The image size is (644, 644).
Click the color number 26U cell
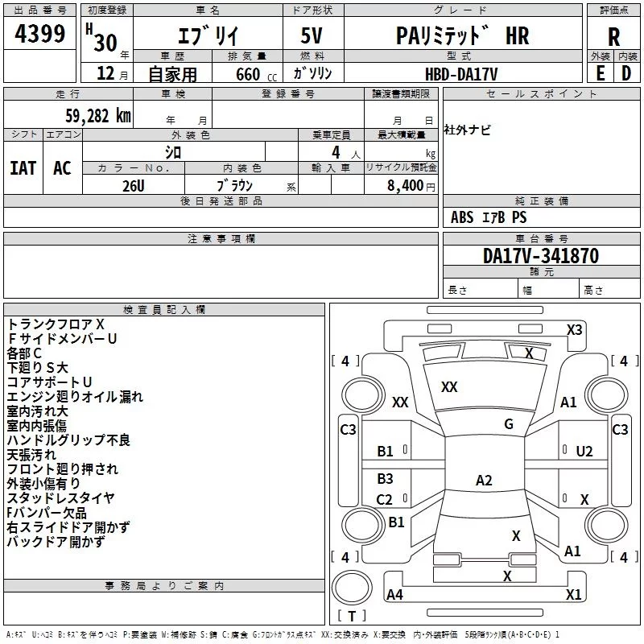click(134, 186)
